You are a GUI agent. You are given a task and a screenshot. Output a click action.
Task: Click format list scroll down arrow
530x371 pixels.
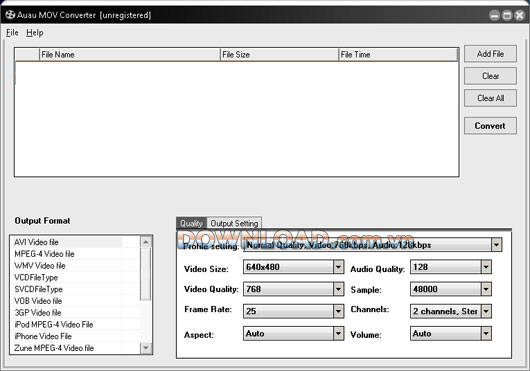tap(146, 347)
